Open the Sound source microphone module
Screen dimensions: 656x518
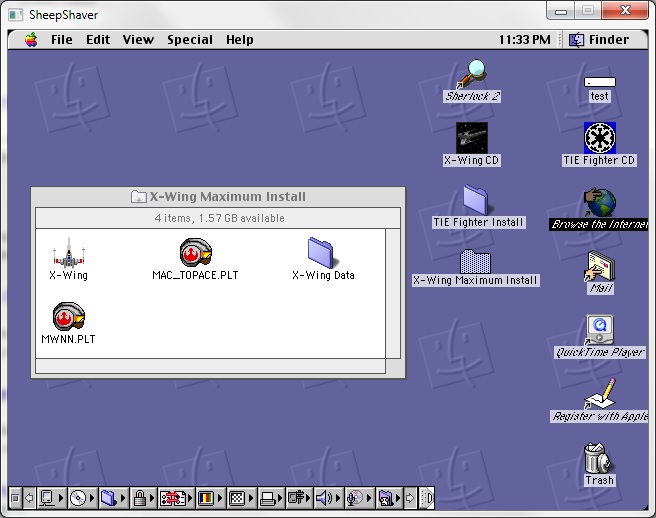tap(359, 498)
